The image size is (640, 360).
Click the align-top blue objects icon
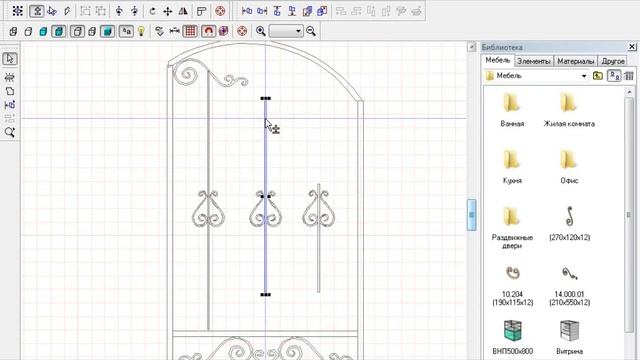[x=277, y=11]
